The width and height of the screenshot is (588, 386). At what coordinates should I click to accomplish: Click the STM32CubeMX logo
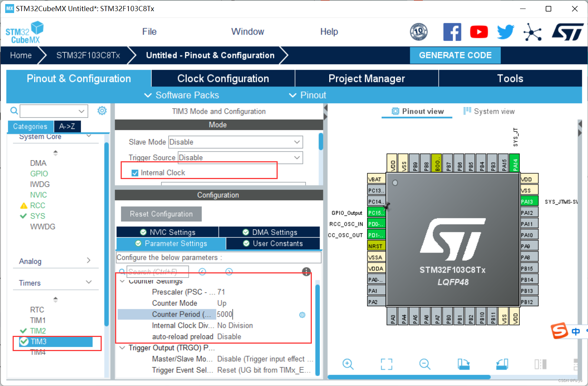pyautogui.click(x=24, y=33)
